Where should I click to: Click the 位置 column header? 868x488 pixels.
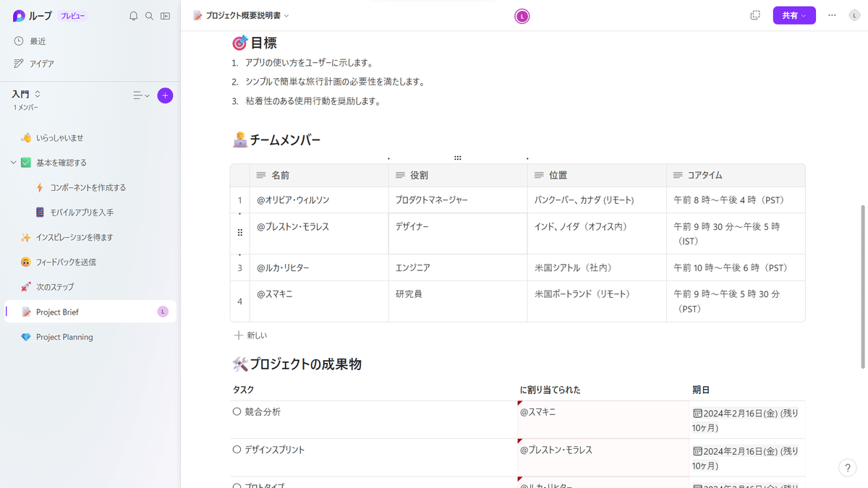[x=597, y=175]
